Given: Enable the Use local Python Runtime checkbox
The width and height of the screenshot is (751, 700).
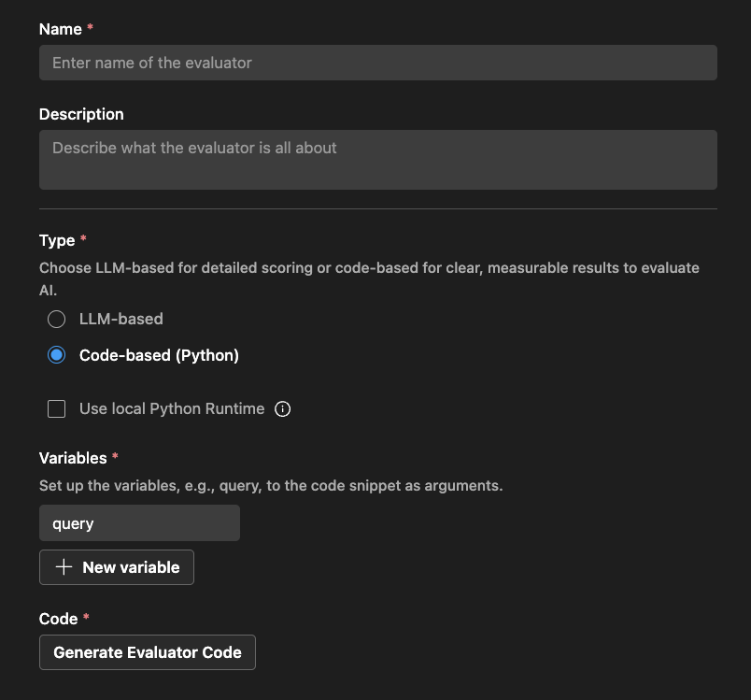Looking at the screenshot, I should coord(56,408).
